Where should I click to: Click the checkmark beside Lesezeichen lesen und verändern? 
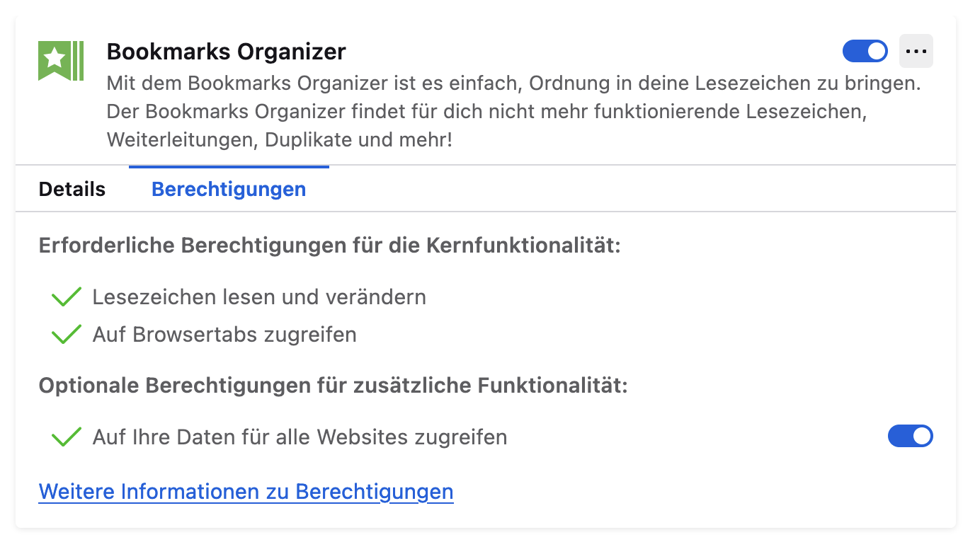tap(67, 297)
